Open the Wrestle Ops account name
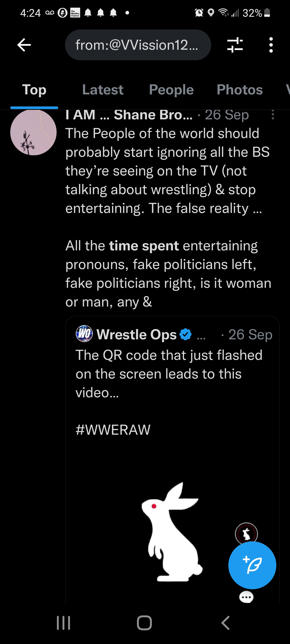 click(x=136, y=334)
